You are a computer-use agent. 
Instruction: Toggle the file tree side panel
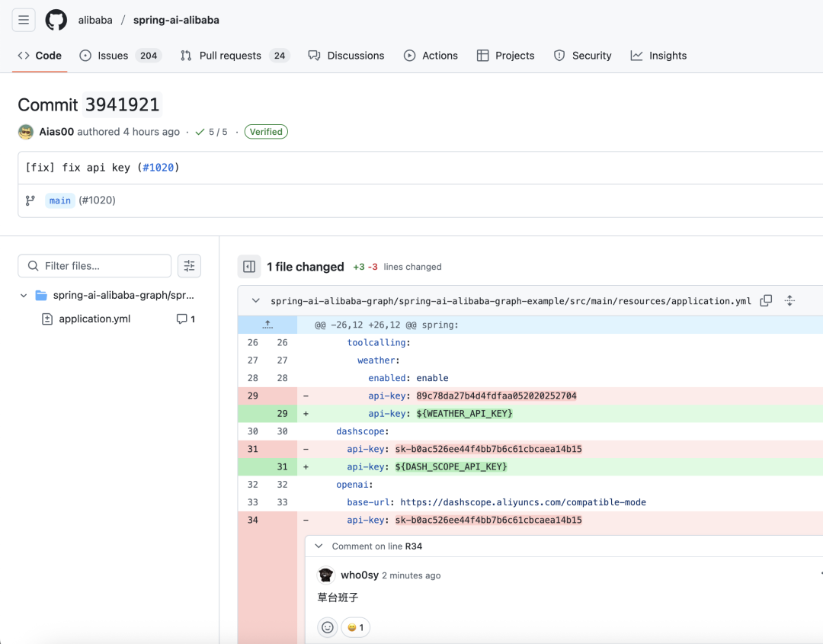click(249, 267)
